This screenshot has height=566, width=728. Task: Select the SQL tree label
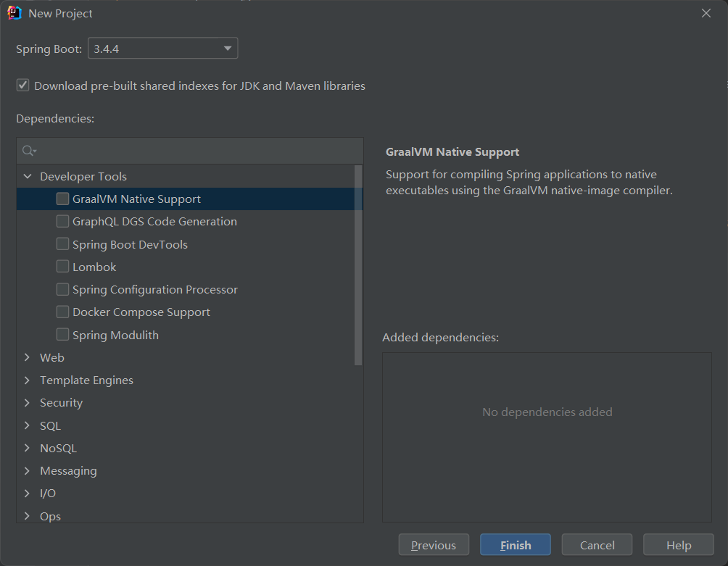(50, 426)
